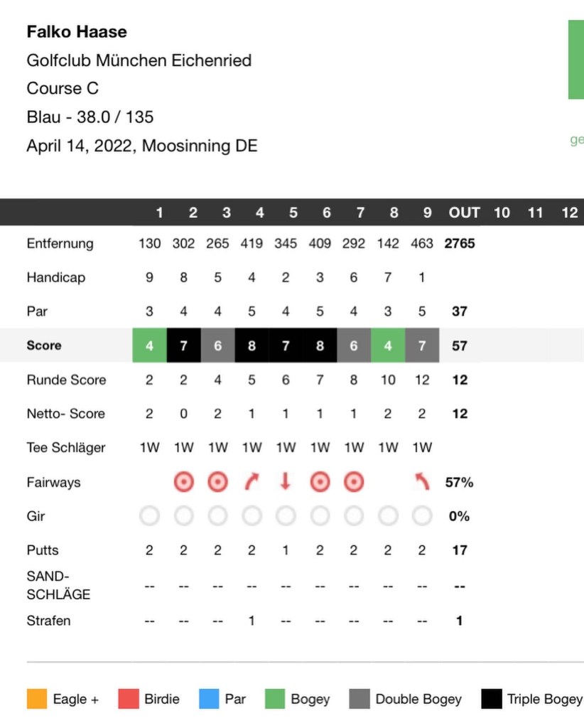
Task: Click the gray score 7 cell for hole 9
Action: pyautogui.click(x=422, y=346)
